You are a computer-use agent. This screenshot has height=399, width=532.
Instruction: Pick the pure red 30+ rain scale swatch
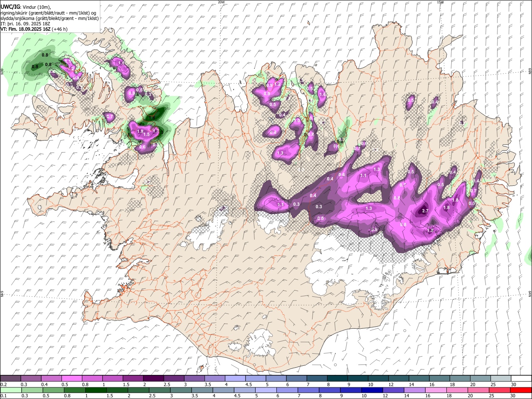click(x=522, y=390)
